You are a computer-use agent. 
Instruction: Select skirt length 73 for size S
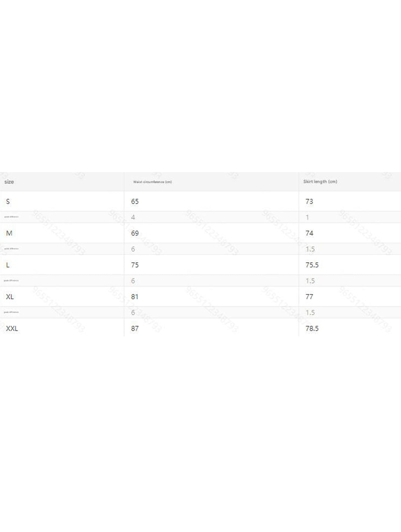coord(309,201)
